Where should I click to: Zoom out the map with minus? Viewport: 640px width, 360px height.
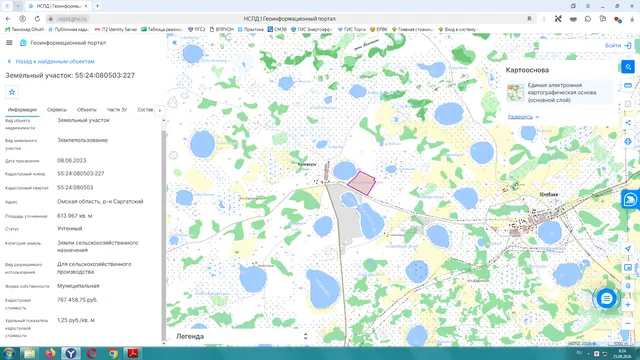pyautogui.click(x=628, y=323)
